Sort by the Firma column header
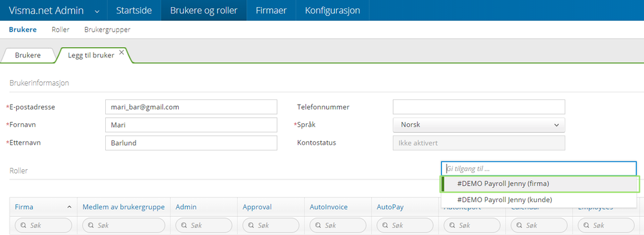644x235 pixels. [x=25, y=207]
